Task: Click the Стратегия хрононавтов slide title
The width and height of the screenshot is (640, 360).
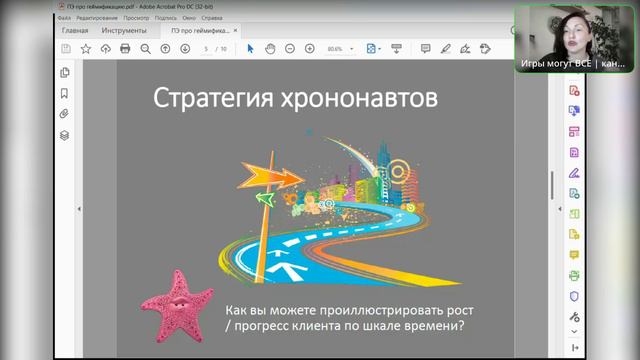Action: (295, 98)
